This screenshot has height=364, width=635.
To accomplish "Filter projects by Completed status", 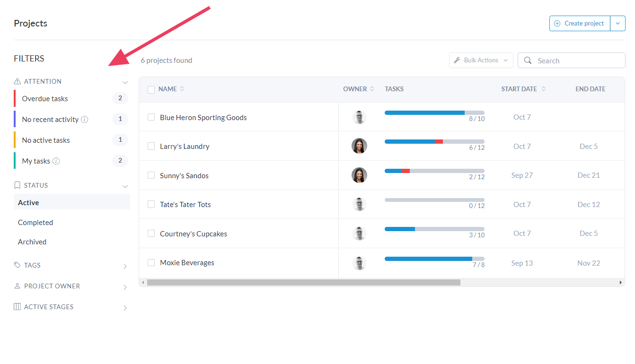I will (x=35, y=223).
